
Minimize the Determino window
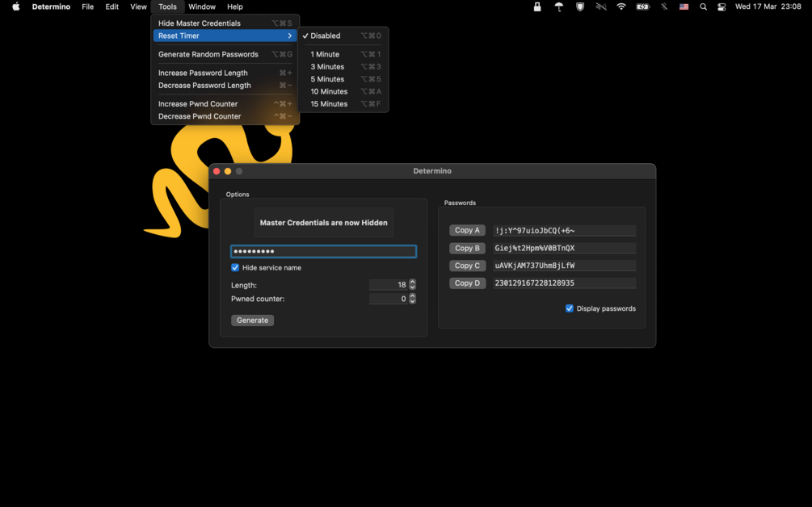pyautogui.click(x=228, y=171)
